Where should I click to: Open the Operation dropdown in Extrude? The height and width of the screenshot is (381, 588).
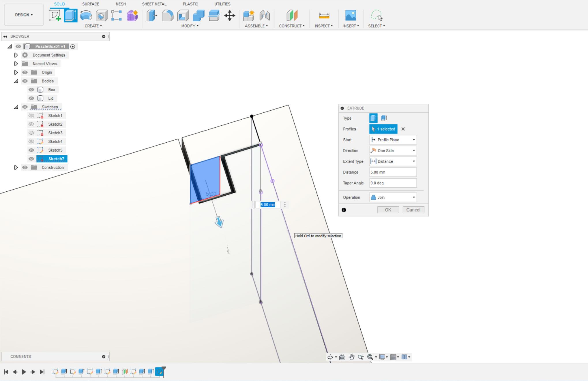[393, 197]
